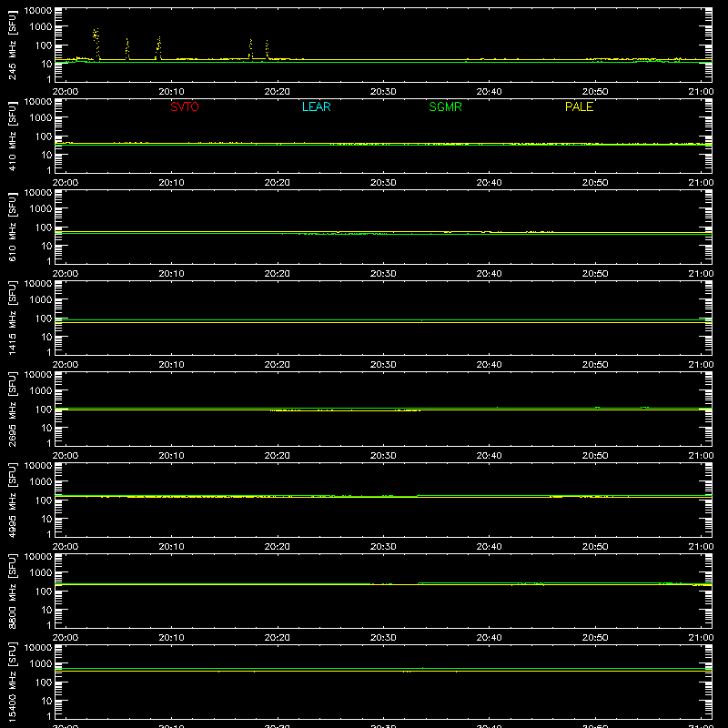The height and width of the screenshot is (728, 728).
Task: Click 20:10 tick label under 4995 MHz plot
Action: 171,547
